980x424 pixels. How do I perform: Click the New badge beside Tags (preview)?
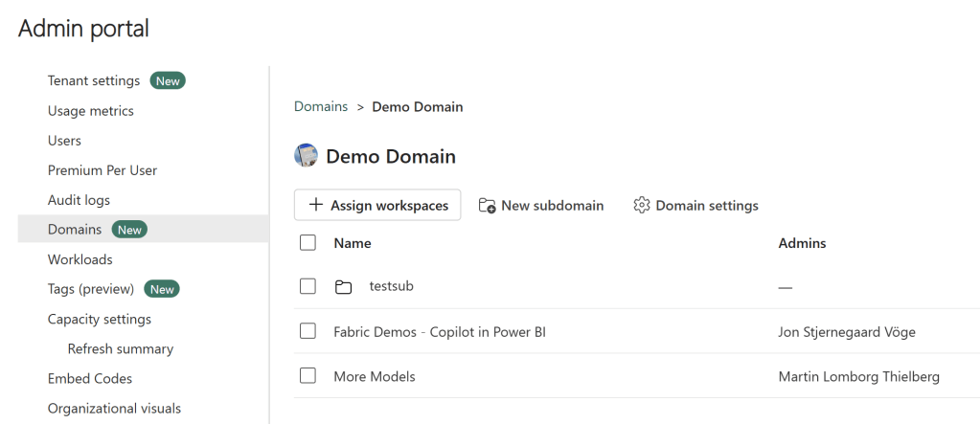coord(162,289)
